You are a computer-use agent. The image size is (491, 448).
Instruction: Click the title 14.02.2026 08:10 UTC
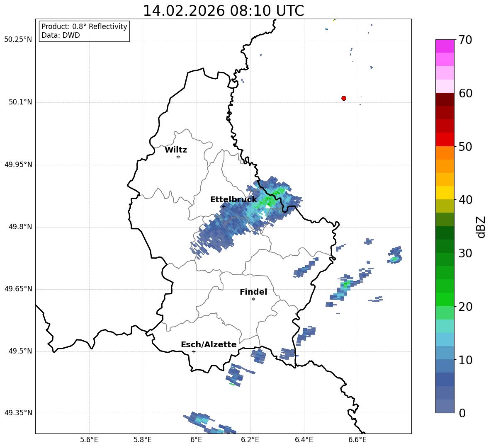(x=223, y=11)
